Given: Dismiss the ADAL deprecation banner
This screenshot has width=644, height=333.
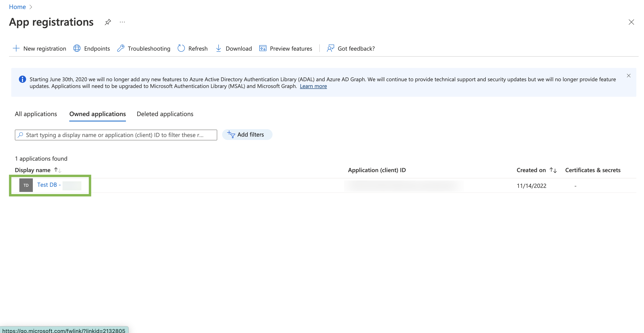Looking at the screenshot, I should pos(628,76).
